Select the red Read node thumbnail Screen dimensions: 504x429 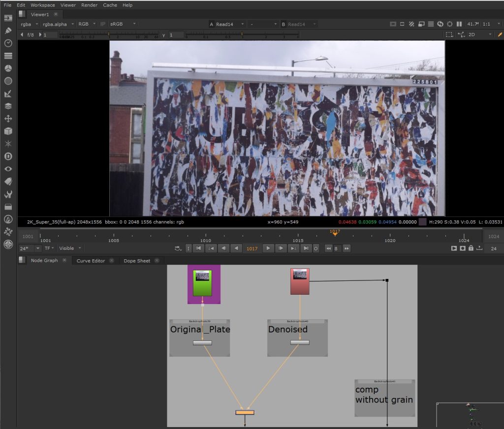[x=300, y=281]
